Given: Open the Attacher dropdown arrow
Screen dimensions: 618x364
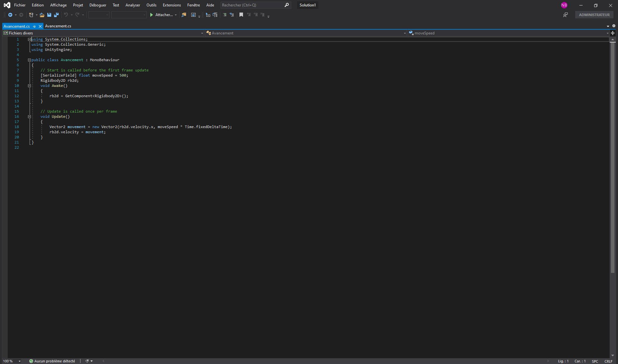Looking at the screenshot, I should [x=176, y=15].
